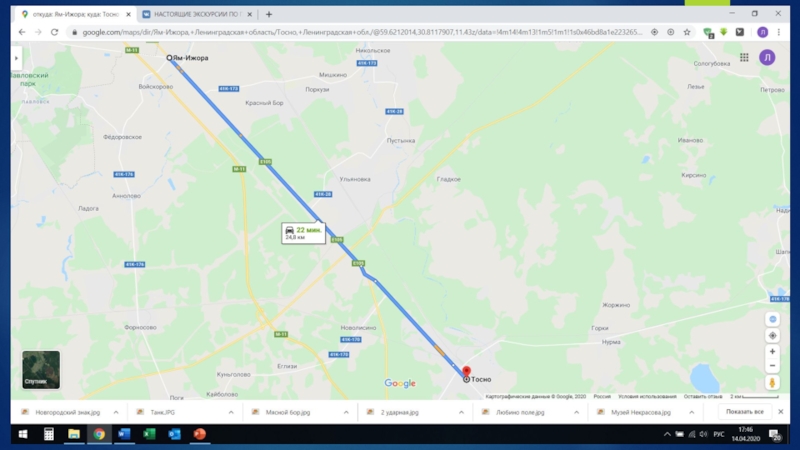800x450 pixels.
Task: Click the address bar URL
Action: [361, 32]
